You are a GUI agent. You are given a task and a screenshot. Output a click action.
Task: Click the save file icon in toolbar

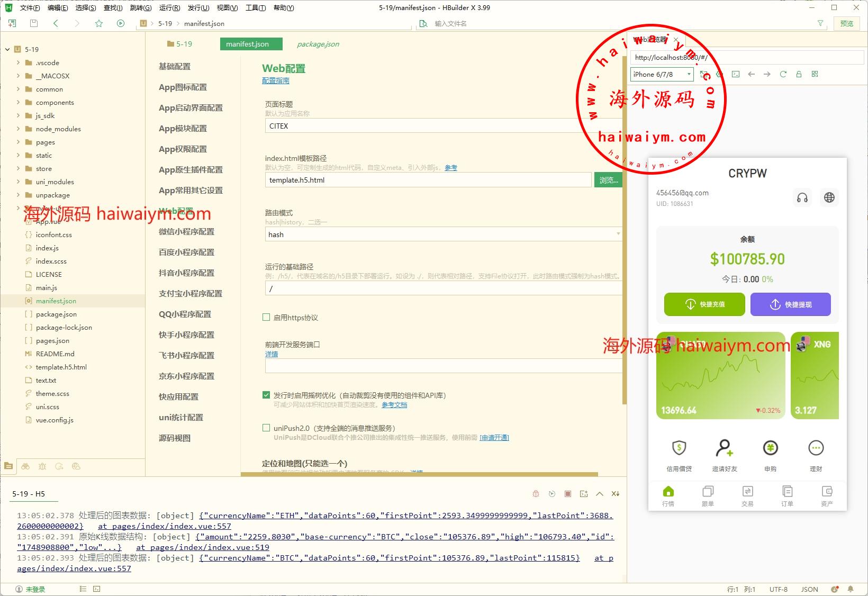pyautogui.click(x=34, y=23)
